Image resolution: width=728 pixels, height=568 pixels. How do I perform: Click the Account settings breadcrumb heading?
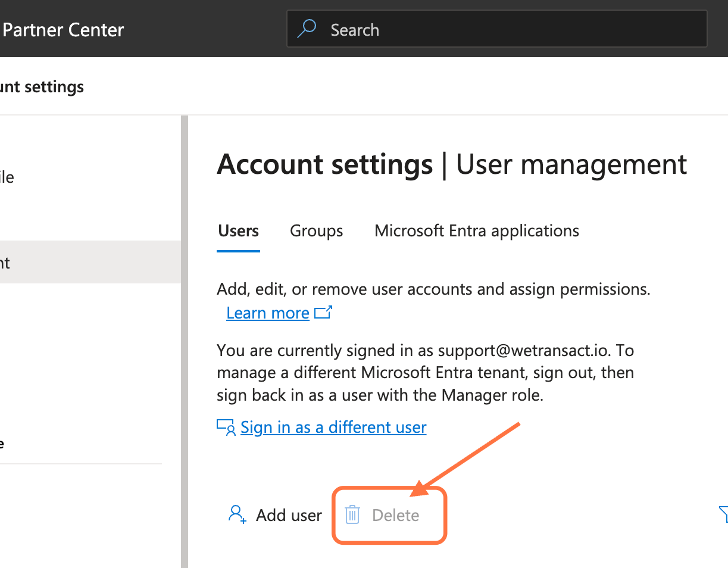[42, 87]
